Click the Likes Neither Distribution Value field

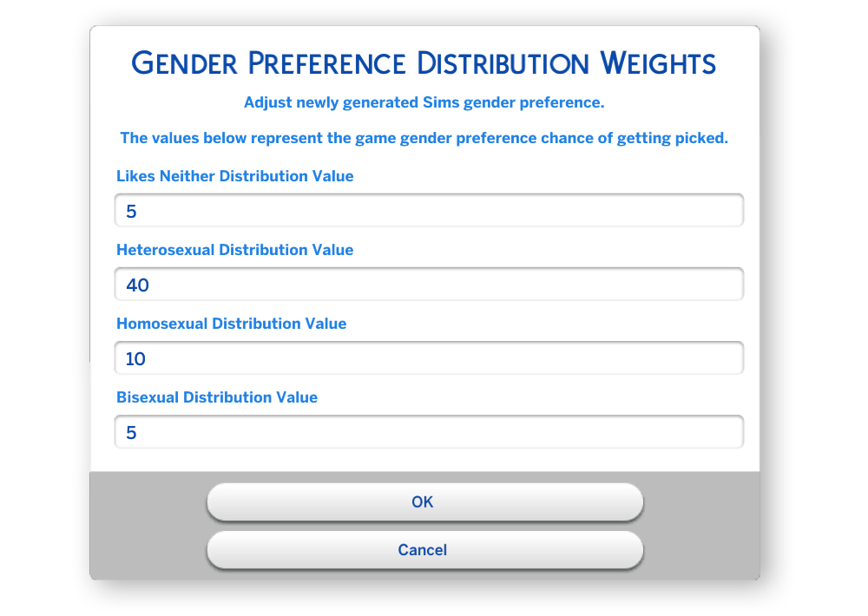point(429,210)
